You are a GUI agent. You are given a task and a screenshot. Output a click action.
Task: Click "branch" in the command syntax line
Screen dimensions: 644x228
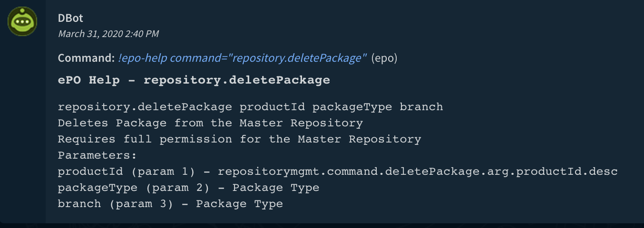coord(421,106)
